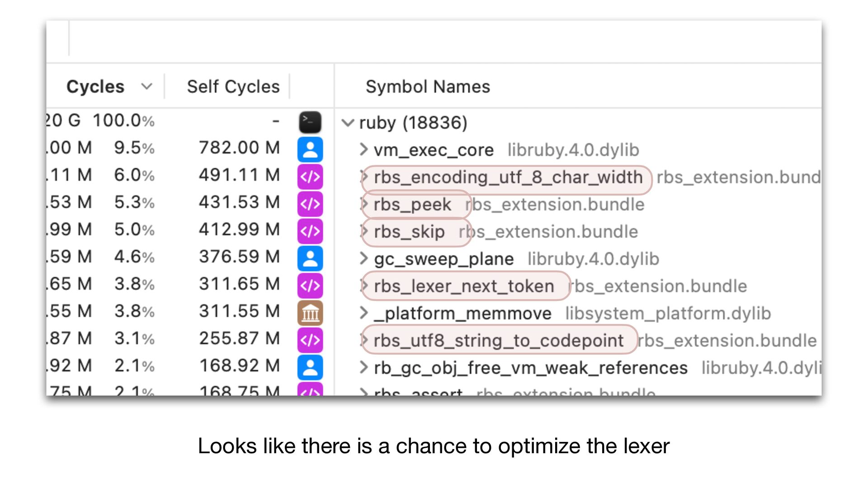Open the Cycles column sort dropdown arrow
The height and width of the screenshot is (488, 868).
click(x=146, y=86)
